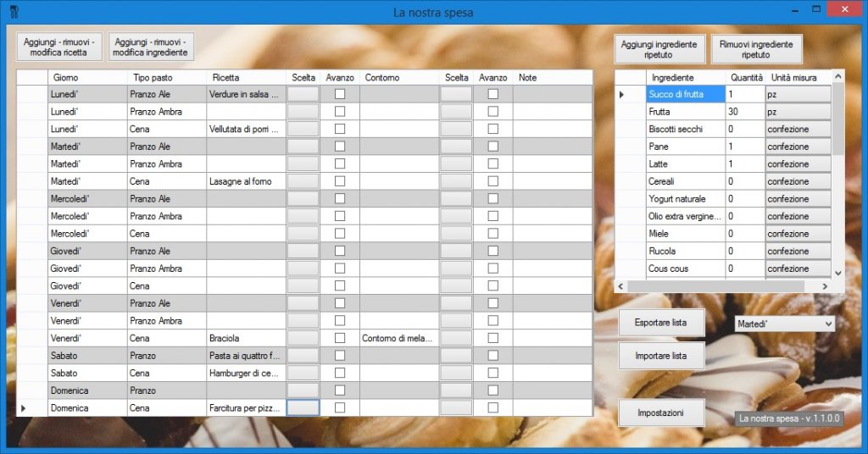Open the Martedi' day dropdown
Screen dimensions: 868x454
coord(784,324)
